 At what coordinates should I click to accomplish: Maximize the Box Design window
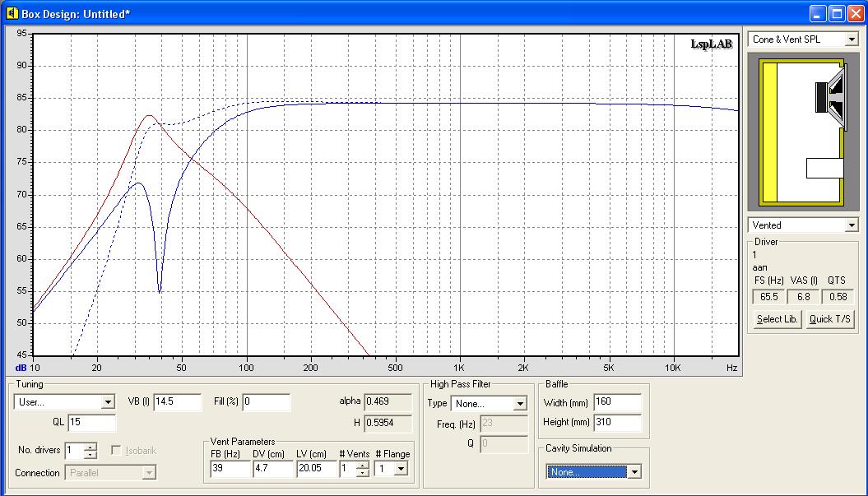click(x=837, y=14)
